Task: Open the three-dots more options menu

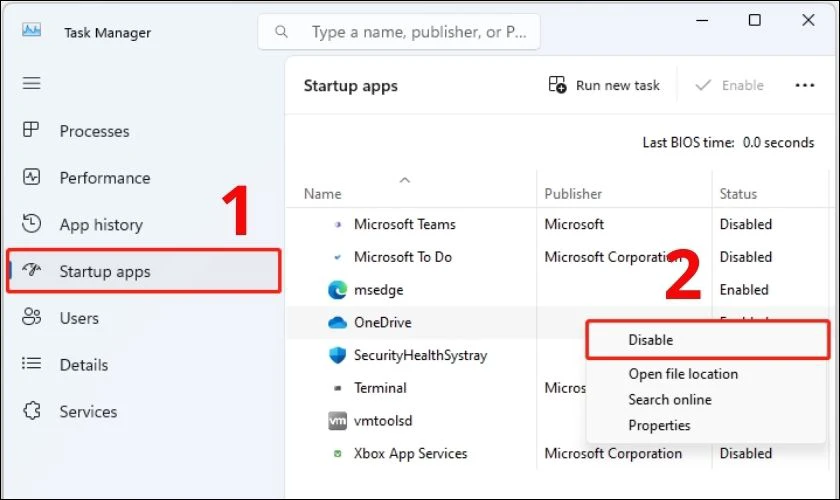Action: tap(805, 85)
